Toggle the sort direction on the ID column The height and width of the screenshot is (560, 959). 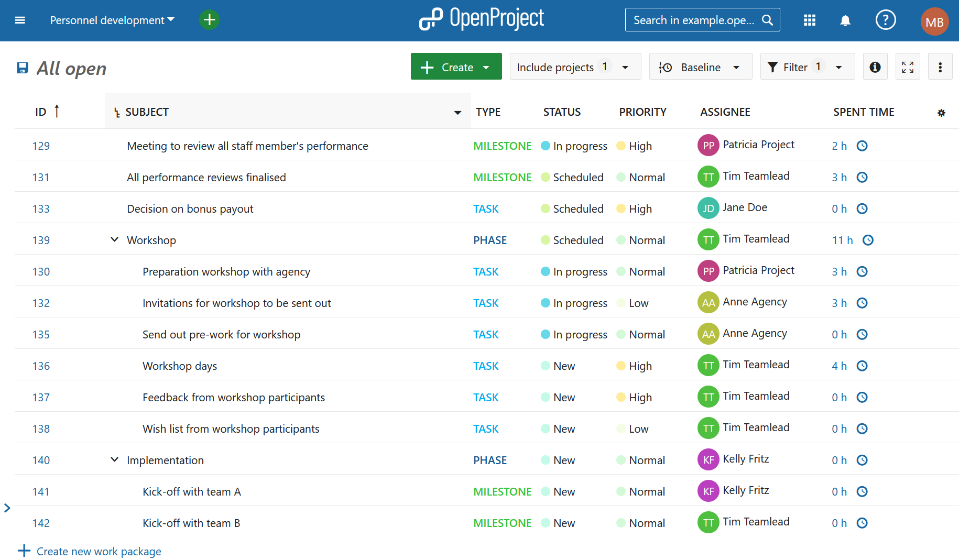click(x=57, y=111)
